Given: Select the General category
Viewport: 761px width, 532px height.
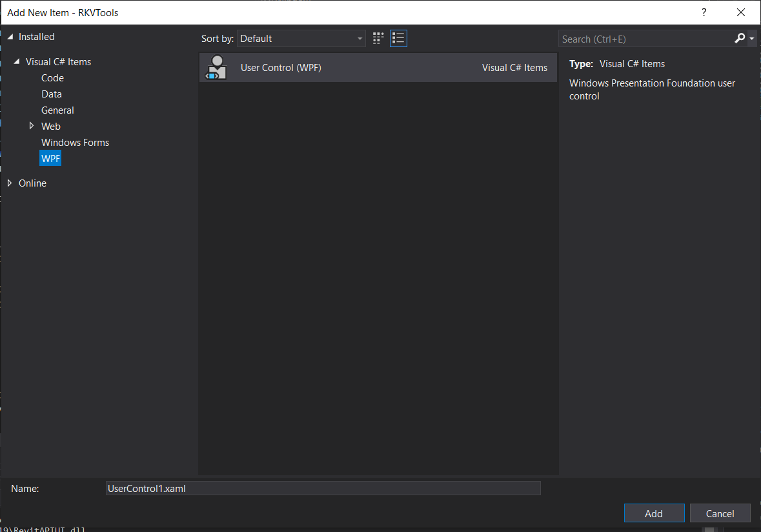Looking at the screenshot, I should [x=57, y=110].
